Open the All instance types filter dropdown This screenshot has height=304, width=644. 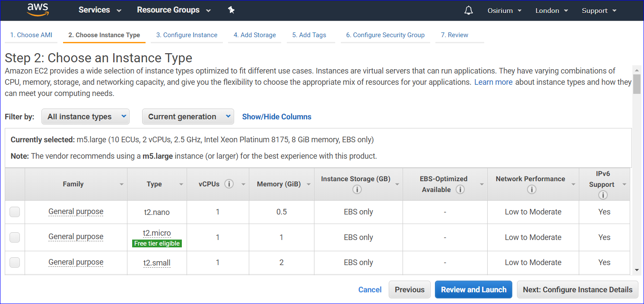pos(85,116)
